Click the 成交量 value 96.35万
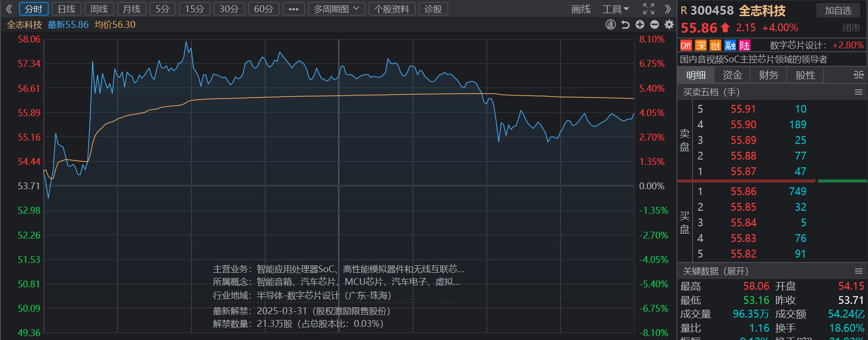Image resolution: width=868 pixels, height=340 pixels. (x=751, y=314)
